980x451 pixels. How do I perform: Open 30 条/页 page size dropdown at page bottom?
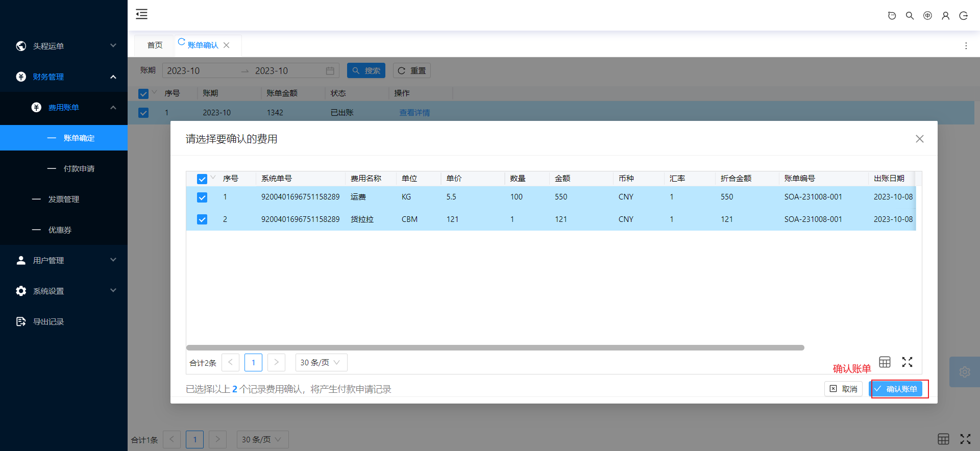tap(262, 439)
